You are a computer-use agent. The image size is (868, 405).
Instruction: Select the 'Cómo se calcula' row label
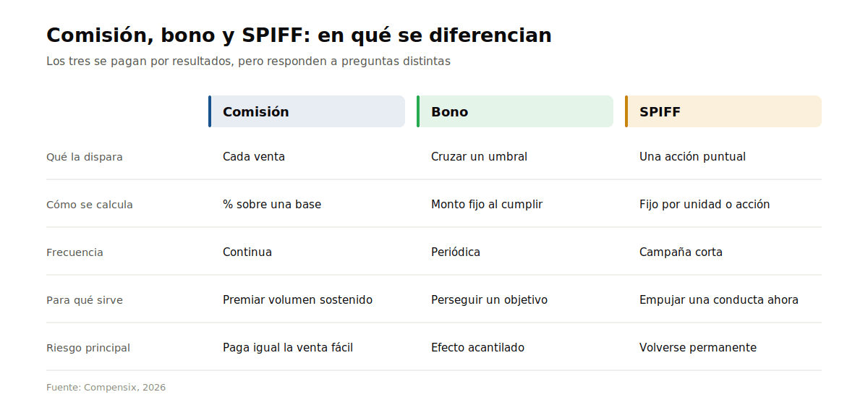(90, 205)
